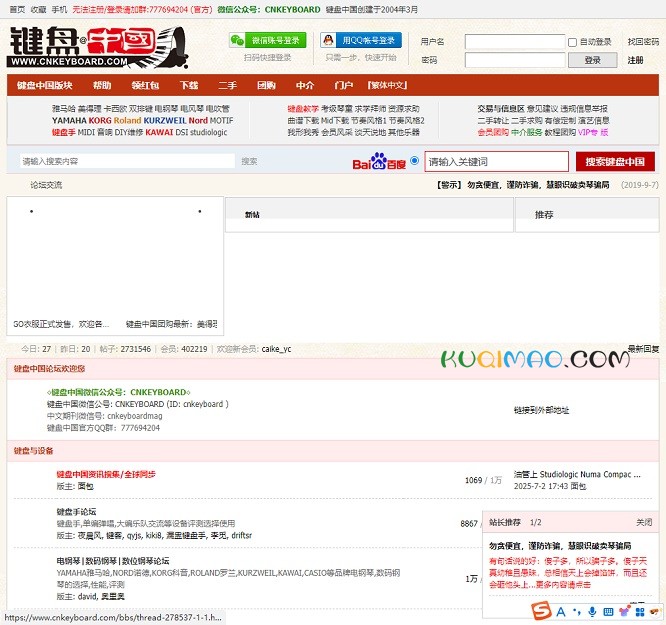666x625 pixels.
Task: Open the Sogou toolbox grid icon
Action: click(640, 612)
